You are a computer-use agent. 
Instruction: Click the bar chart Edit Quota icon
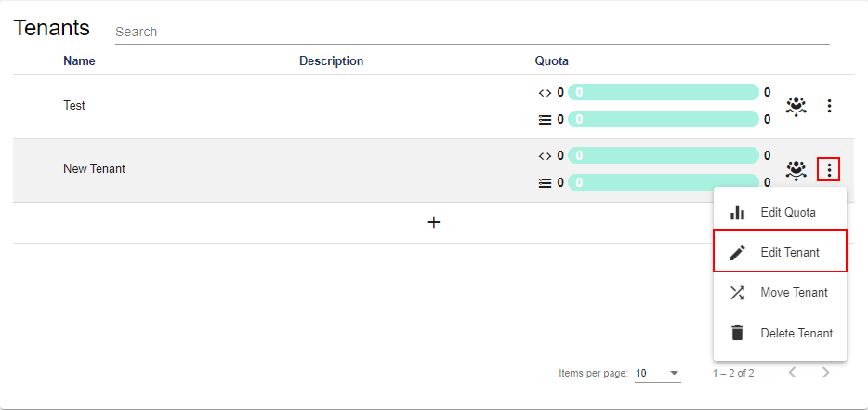[x=737, y=213]
